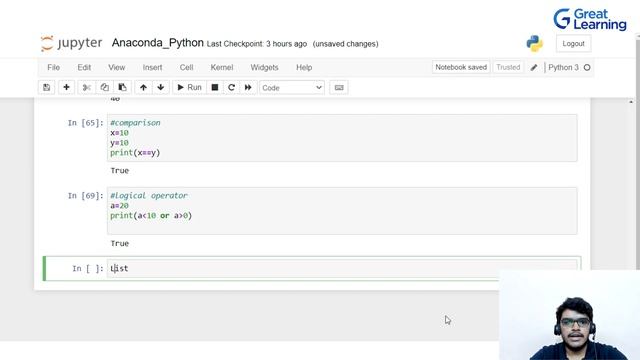Click the #comparison code cell

click(x=342, y=138)
